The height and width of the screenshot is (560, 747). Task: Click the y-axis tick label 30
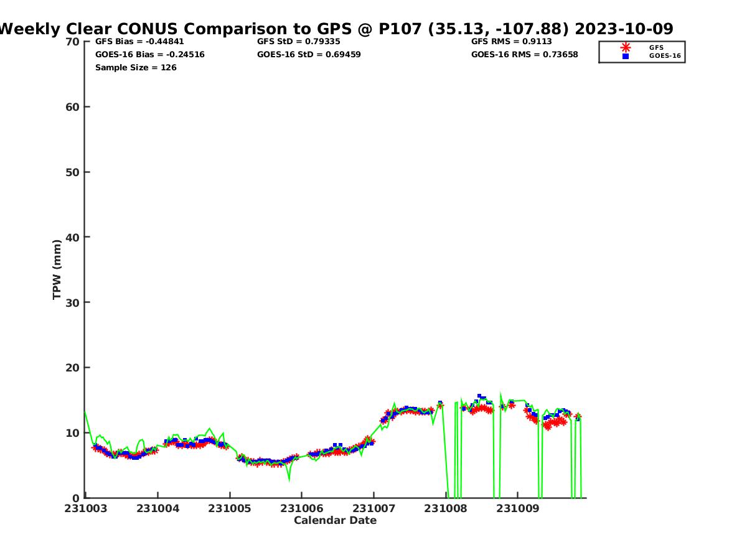(x=73, y=302)
